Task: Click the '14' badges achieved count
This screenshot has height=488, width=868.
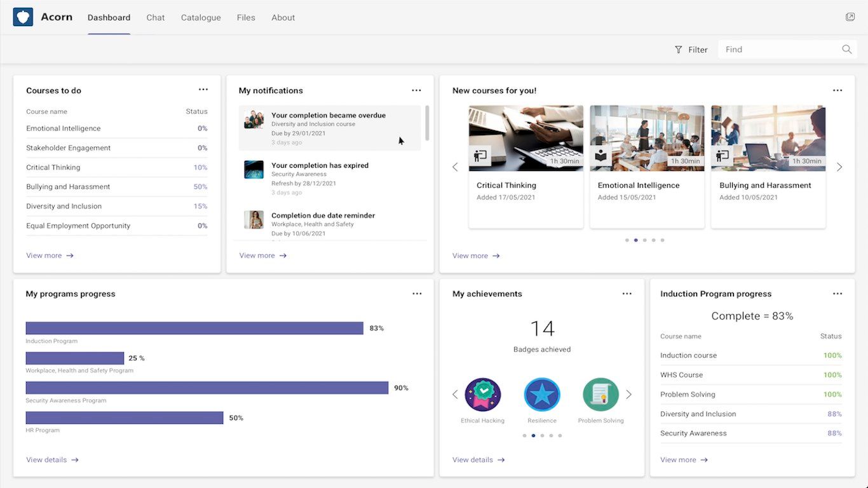Action: pyautogui.click(x=542, y=329)
